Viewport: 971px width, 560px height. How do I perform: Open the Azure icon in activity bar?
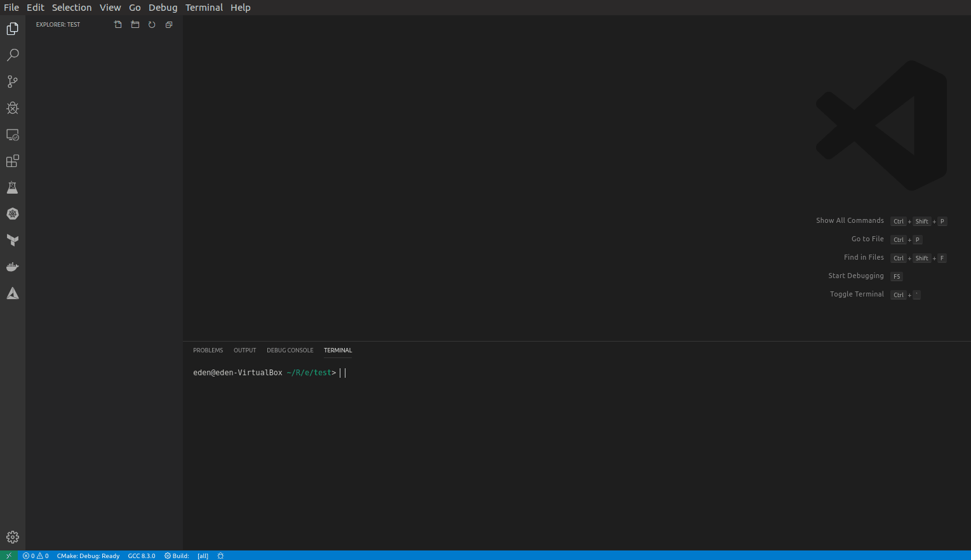point(12,293)
